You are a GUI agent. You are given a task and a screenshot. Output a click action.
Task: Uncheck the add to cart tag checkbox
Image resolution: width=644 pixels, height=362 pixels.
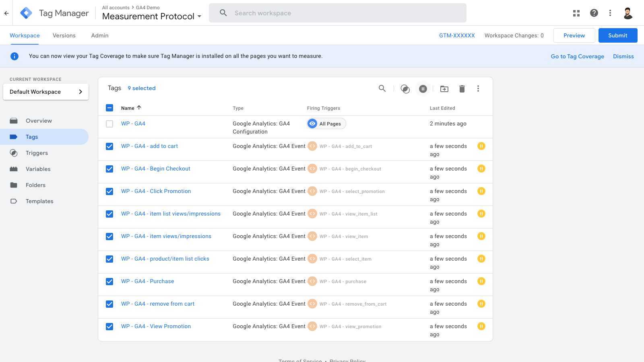109,146
